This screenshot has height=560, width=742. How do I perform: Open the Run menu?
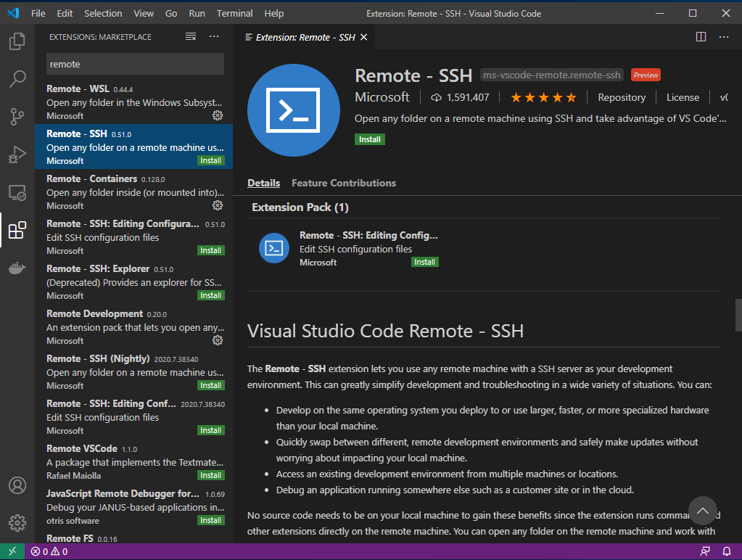pos(197,13)
